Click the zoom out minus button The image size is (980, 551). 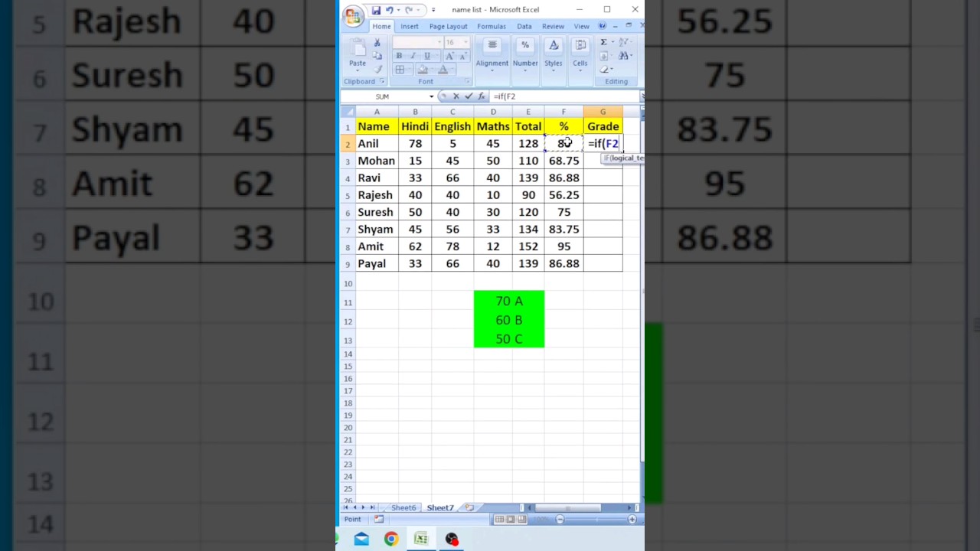560,519
